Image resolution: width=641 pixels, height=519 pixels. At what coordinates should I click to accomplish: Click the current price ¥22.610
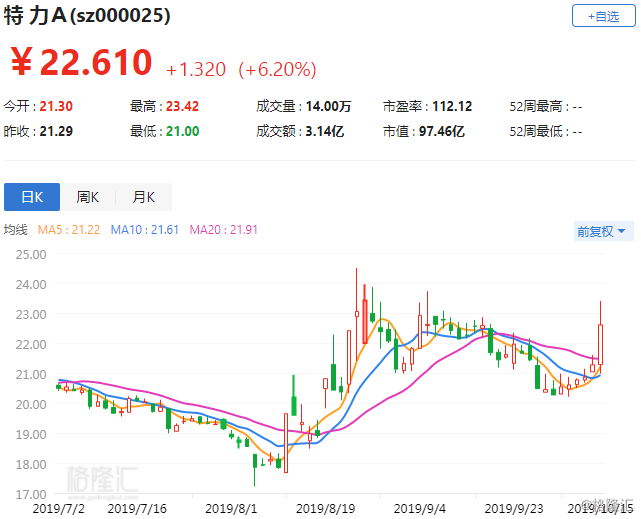[x=81, y=62]
